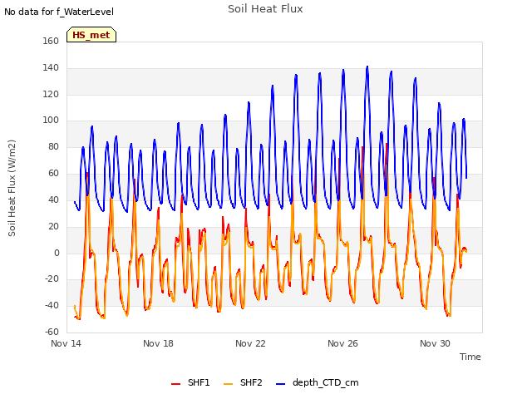The height and width of the screenshot is (399, 532).
Task: Click the Nov 26 x-axis tick label
Action: [x=342, y=343]
